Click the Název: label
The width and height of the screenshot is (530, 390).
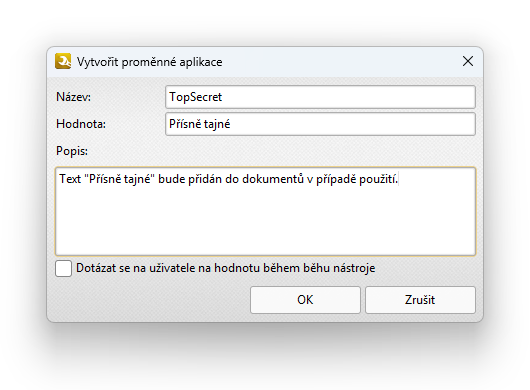click(73, 97)
